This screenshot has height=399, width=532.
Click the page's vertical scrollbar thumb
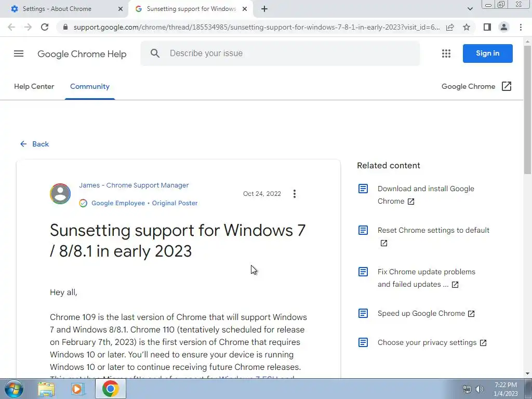coord(528,110)
